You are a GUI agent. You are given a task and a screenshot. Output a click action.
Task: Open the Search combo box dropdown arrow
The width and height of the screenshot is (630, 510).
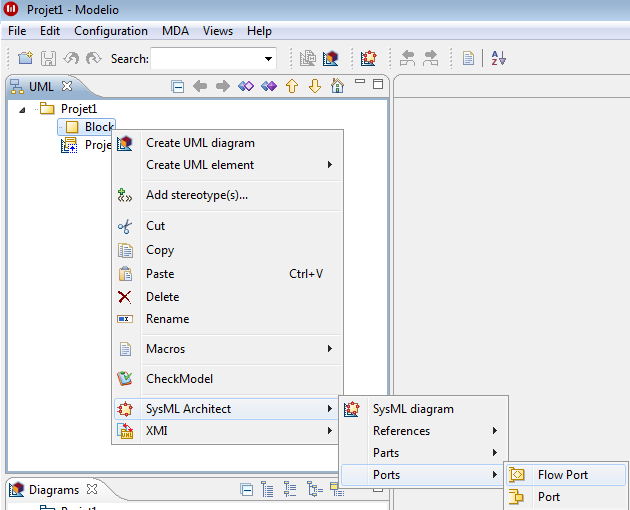pos(268,59)
